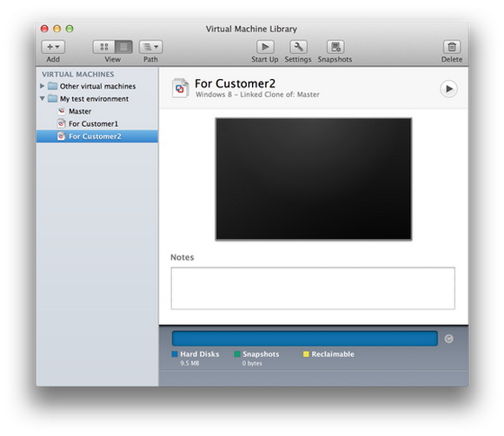Image resolution: width=504 pixels, height=436 pixels.
Task: Click the blue Hard Disks swatch
Action: [175, 354]
